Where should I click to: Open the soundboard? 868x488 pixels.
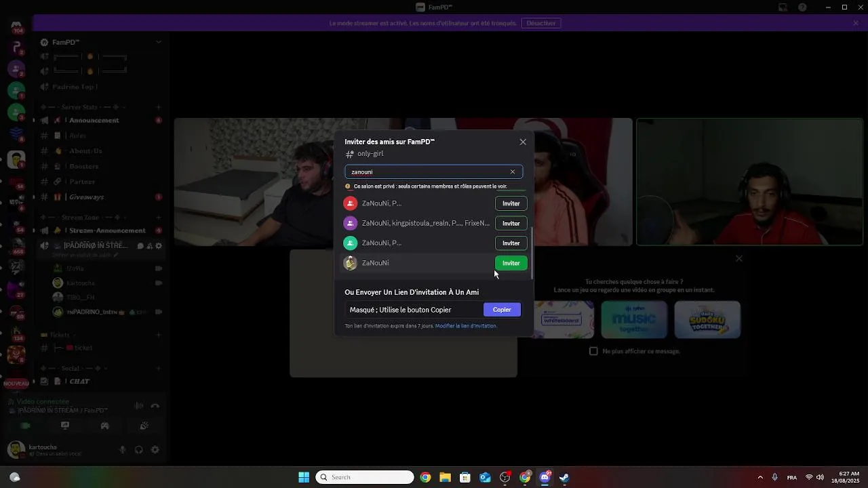[144, 426]
